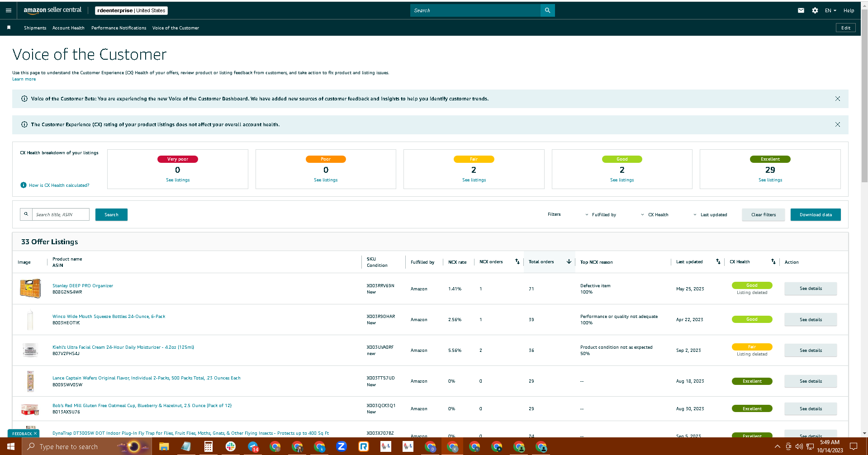The width and height of the screenshot is (868, 455).
Task: Click Clear filters button
Action: (x=764, y=214)
